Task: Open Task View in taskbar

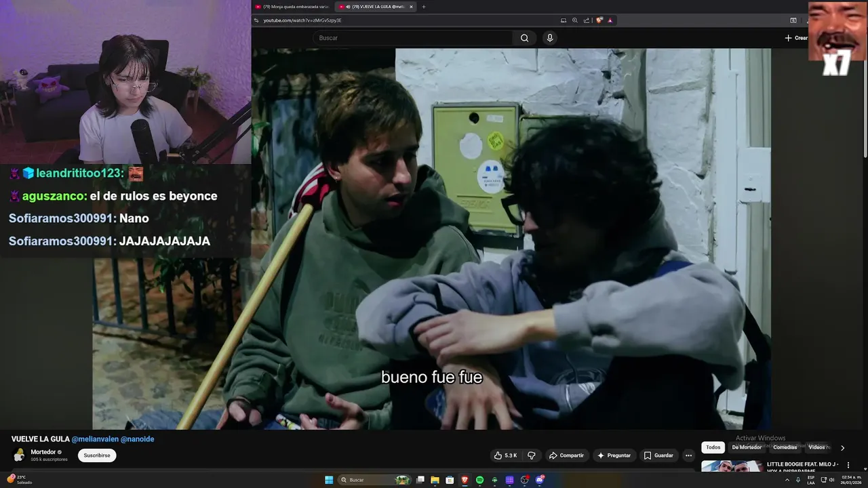Action: coord(420,480)
